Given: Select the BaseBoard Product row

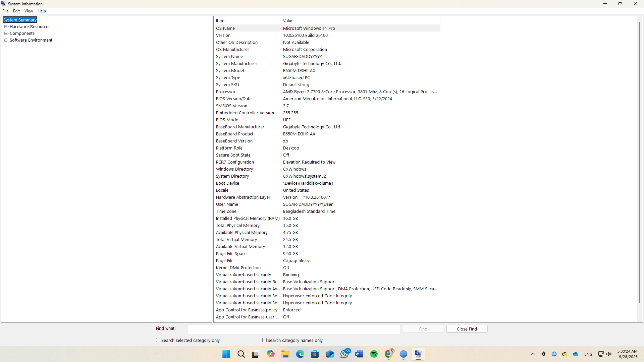Looking at the screenshot, I should (327, 134).
